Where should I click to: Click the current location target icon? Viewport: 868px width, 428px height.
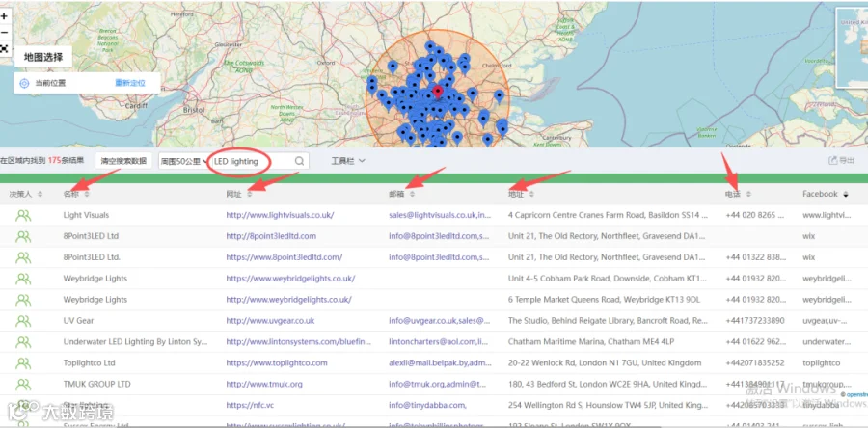24,83
